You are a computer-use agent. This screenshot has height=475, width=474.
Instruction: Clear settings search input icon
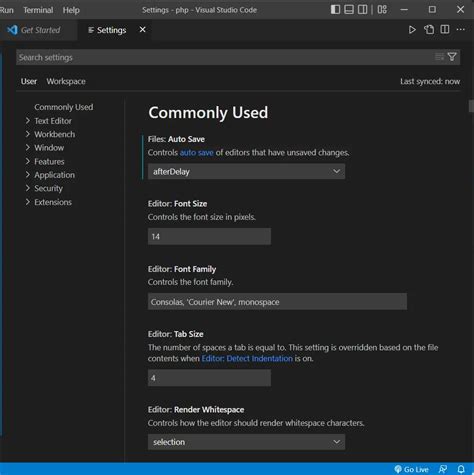coord(439,57)
